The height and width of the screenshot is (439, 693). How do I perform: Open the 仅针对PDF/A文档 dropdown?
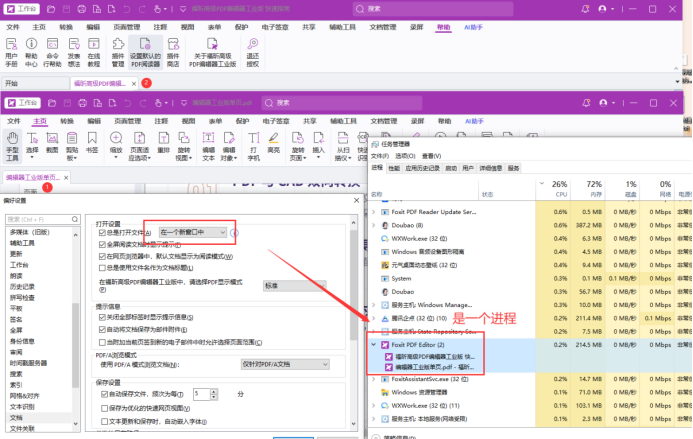[285, 364]
